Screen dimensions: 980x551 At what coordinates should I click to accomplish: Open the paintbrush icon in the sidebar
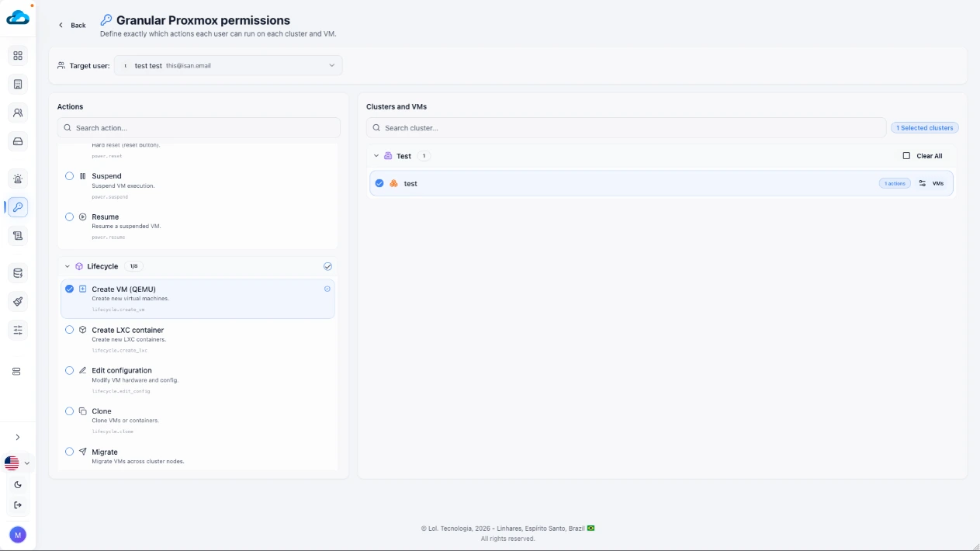(18, 301)
